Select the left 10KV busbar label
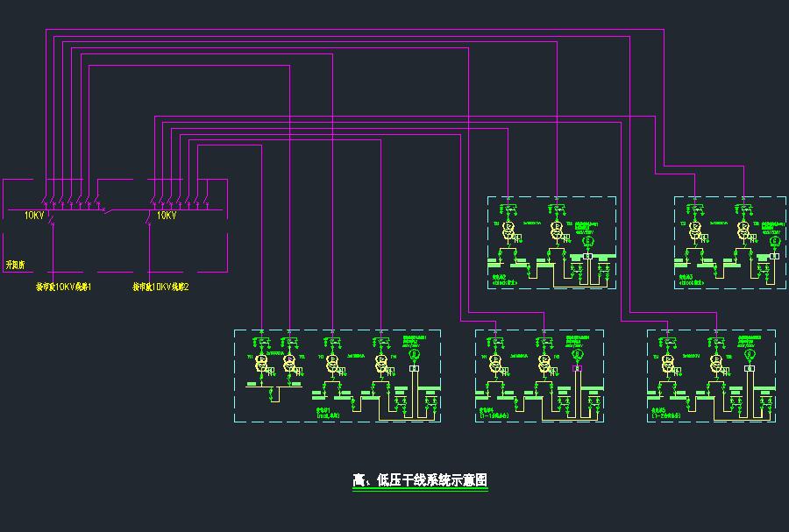This screenshot has width=789, height=532. click(34, 215)
